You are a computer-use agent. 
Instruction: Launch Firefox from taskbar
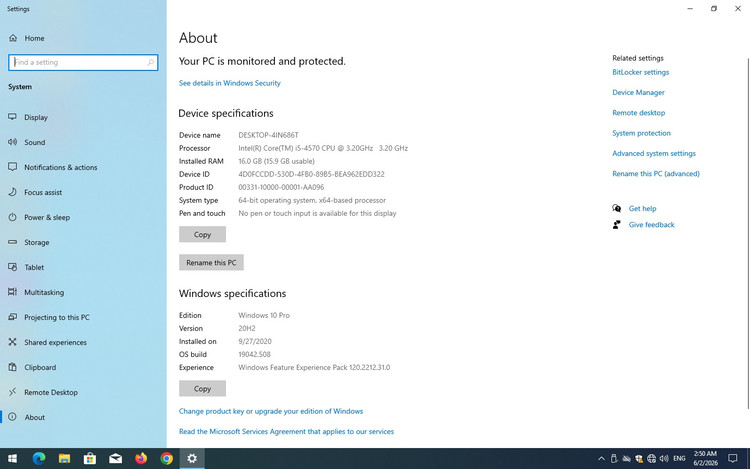click(x=141, y=458)
